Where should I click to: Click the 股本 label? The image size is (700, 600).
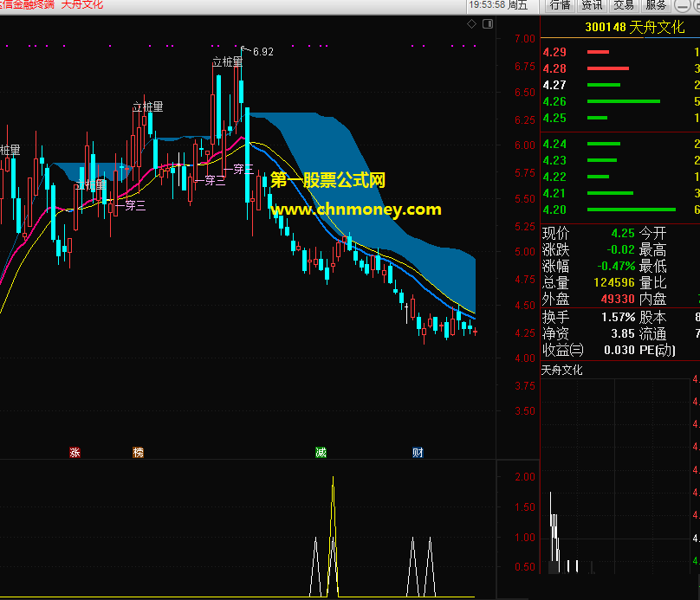(x=652, y=318)
